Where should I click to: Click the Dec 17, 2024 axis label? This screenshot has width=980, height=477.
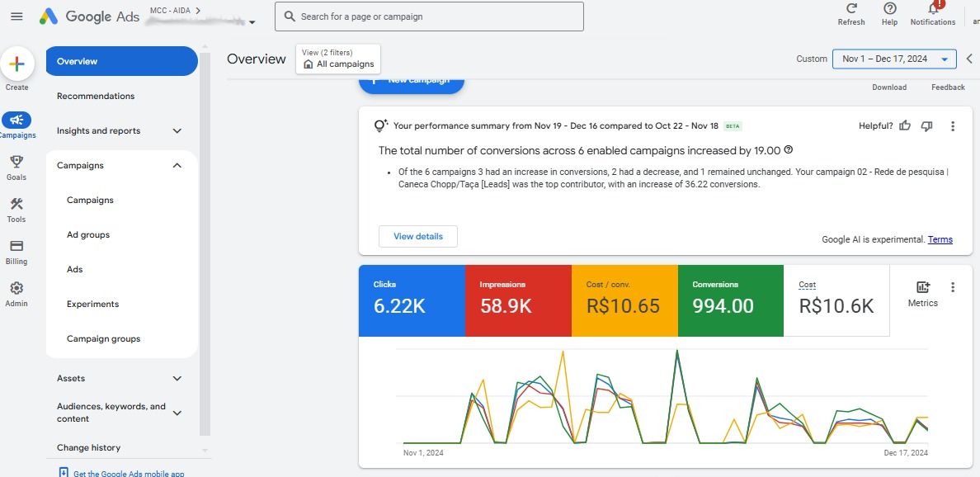pyautogui.click(x=907, y=452)
